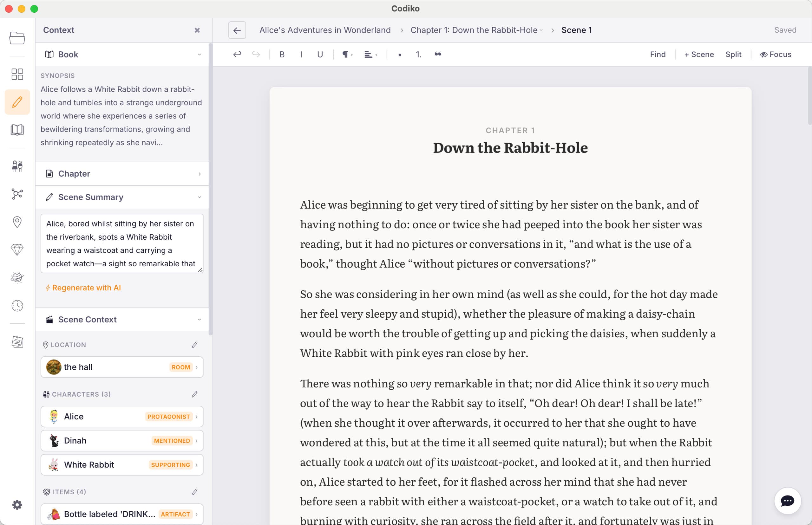Viewport: 812px width, 525px height.
Task: Expand the Chapter section
Action: [122, 173]
